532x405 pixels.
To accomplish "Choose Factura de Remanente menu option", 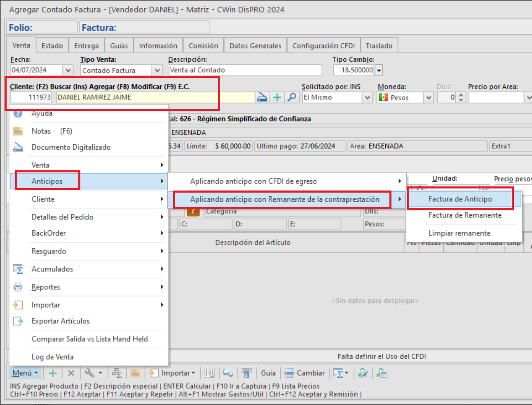I will coord(464,215).
